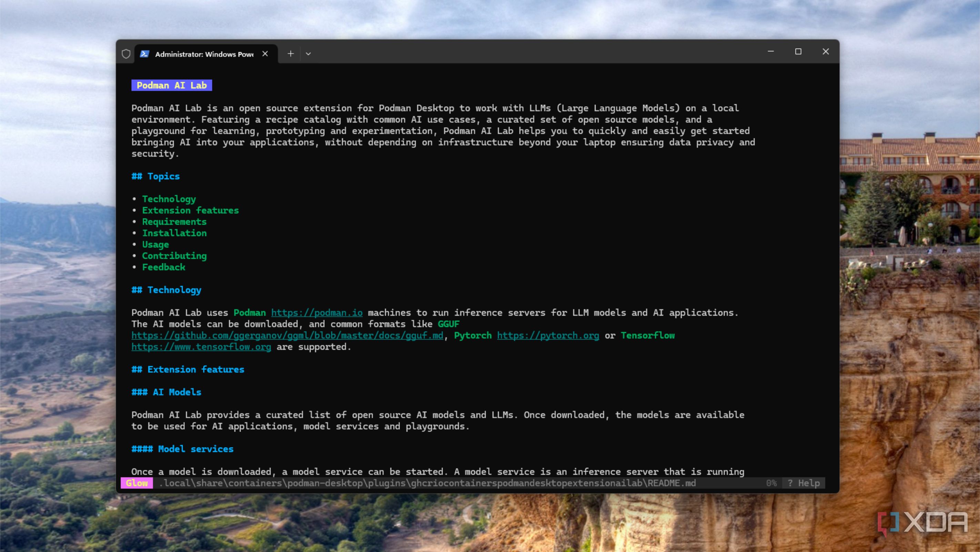Click the Podman AI Lab title heading
The height and width of the screenshot is (552, 980).
coord(172,85)
